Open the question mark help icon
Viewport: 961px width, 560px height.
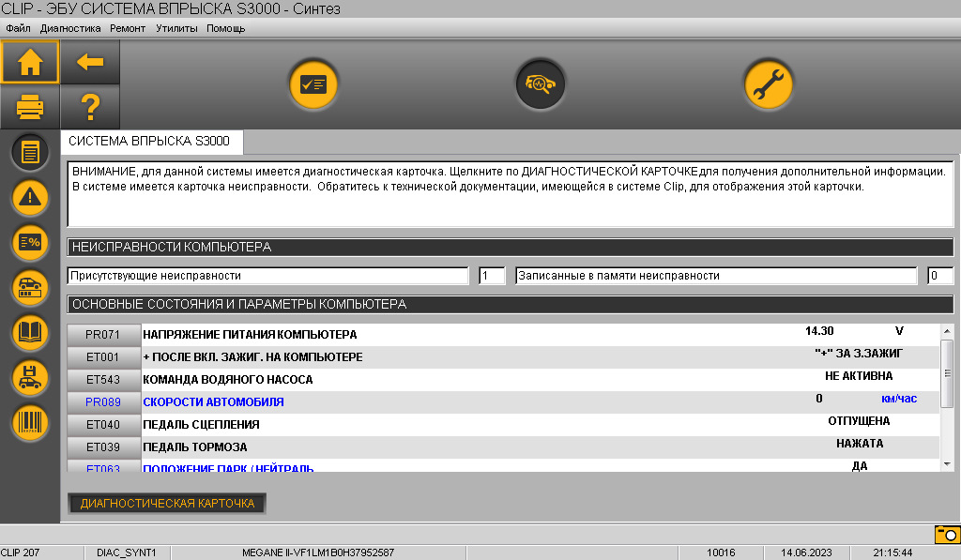[90, 107]
